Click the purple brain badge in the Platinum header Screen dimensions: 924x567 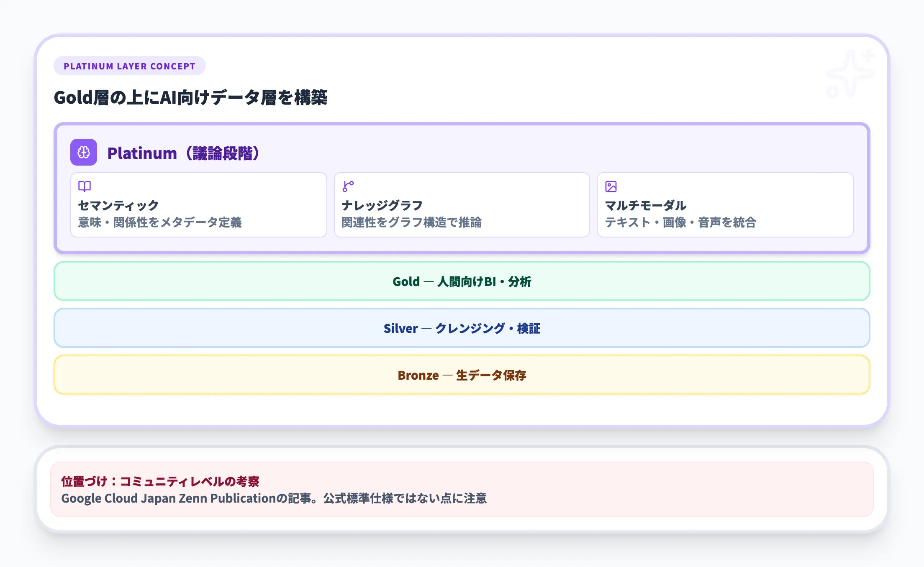point(85,153)
